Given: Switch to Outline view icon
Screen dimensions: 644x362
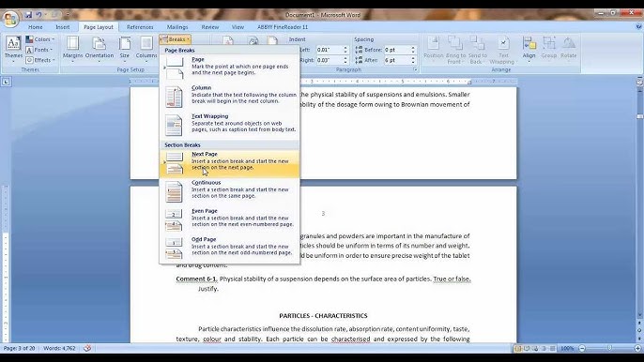Looking at the screenshot, I should (x=544, y=349).
